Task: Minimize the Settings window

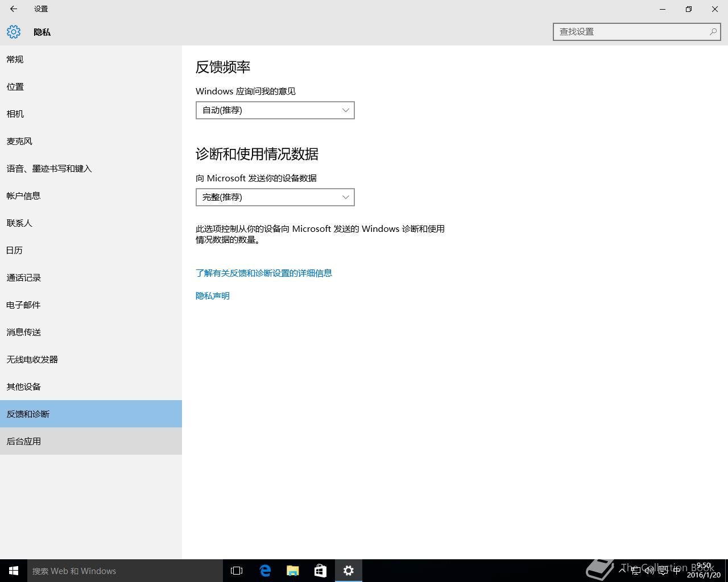Action: tap(663, 9)
